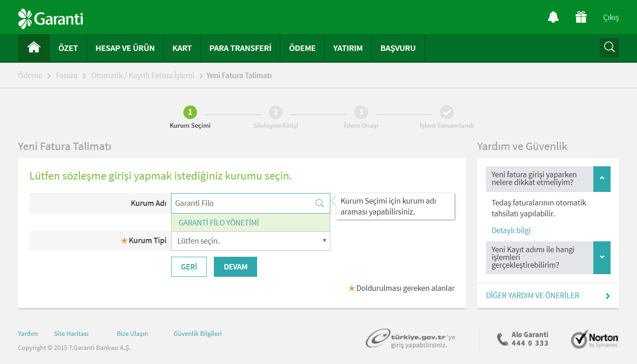Screen dimensions: 637x364
Task: Open the HESAP VE ÜRÜN menu
Action: [x=125, y=48]
